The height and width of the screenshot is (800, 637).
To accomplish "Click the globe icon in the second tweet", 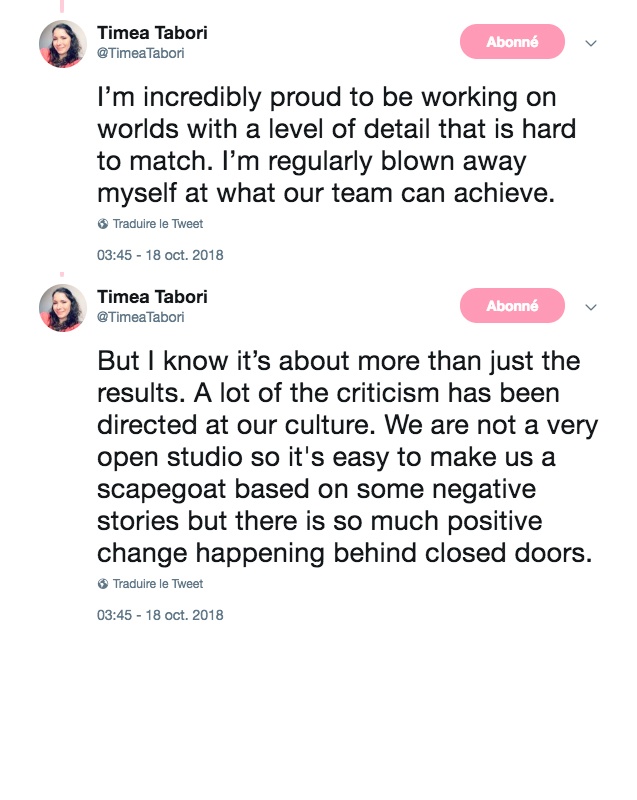I will [x=102, y=584].
